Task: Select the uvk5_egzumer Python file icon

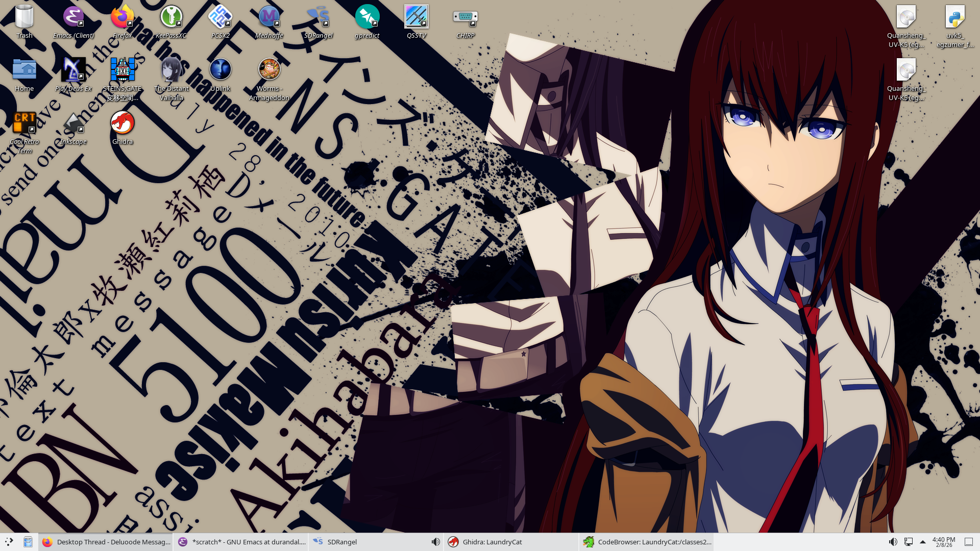Action: [x=955, y=27]
